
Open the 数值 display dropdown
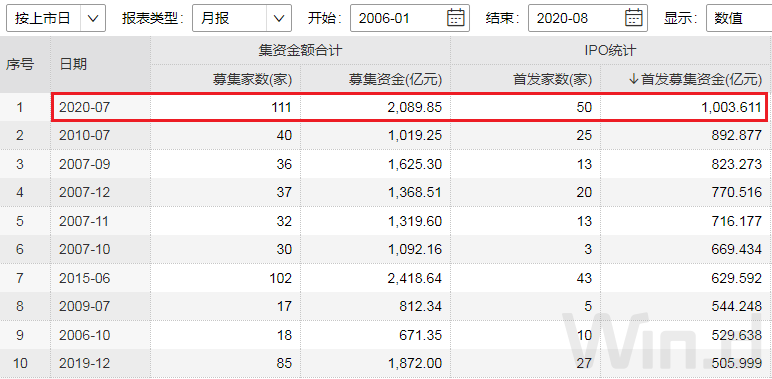point(739,18)
